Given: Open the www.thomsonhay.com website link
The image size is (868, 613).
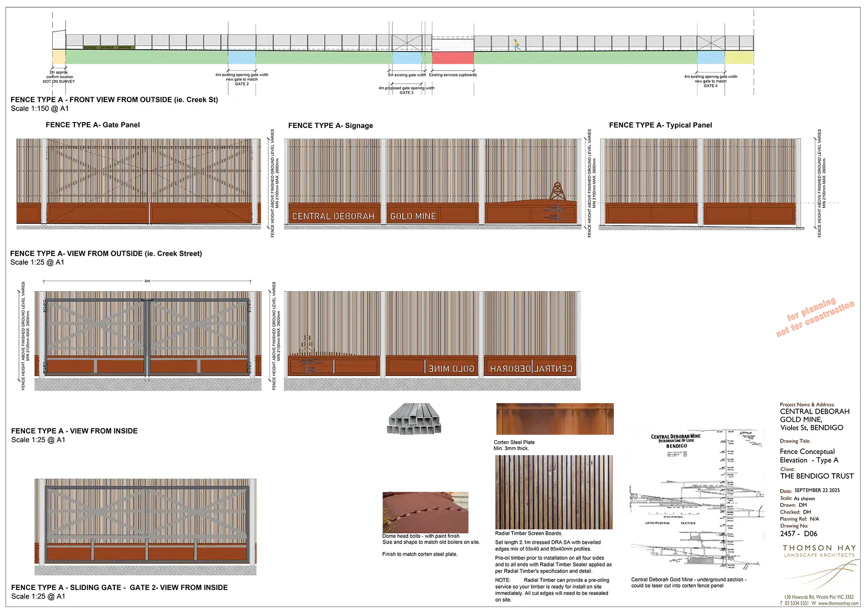Looking at the screenshot, I should click(x=838, y=604).
